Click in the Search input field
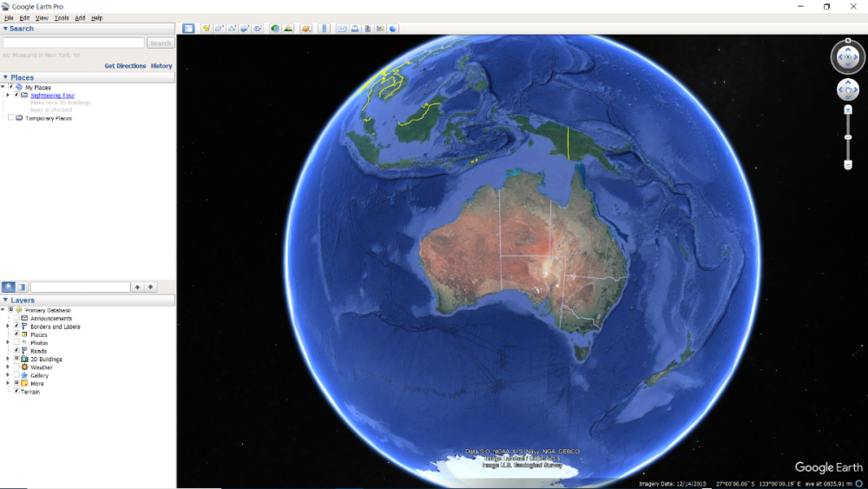 click(74, 43)
